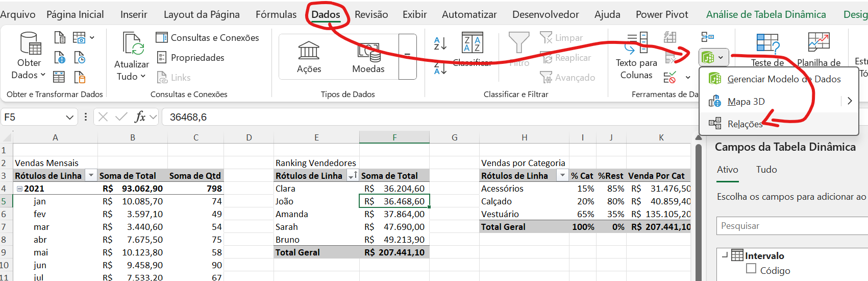Image resolution: width=868 pixels, height=281 pixels.
Task: Collapse the 2021 group in pivot table
Action: [x=19, y=189]
